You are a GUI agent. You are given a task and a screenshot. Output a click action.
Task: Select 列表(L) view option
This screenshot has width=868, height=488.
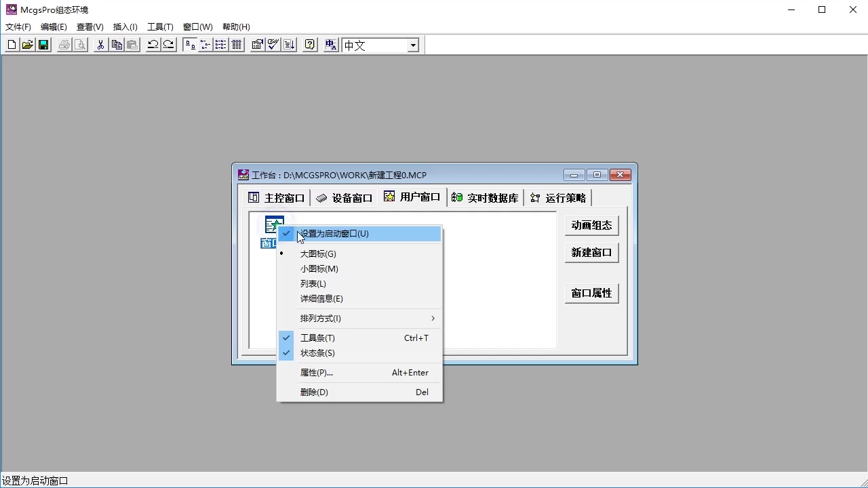point(359,284)
